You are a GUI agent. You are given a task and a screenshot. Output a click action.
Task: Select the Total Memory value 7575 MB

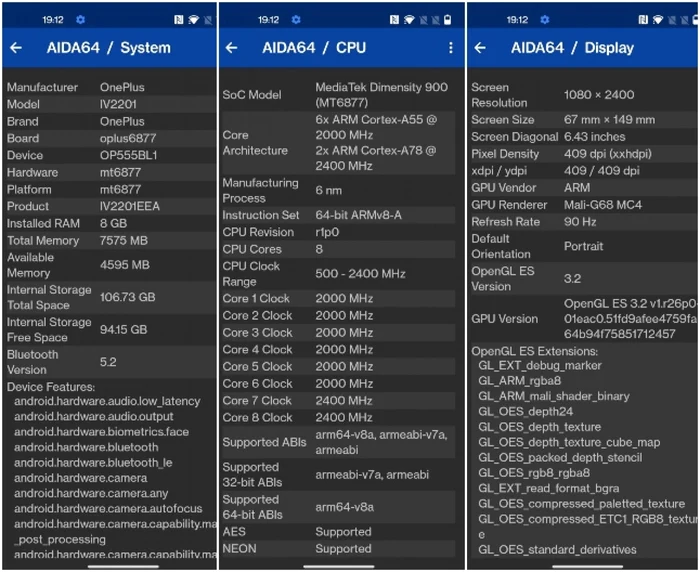tap(124, 241)
